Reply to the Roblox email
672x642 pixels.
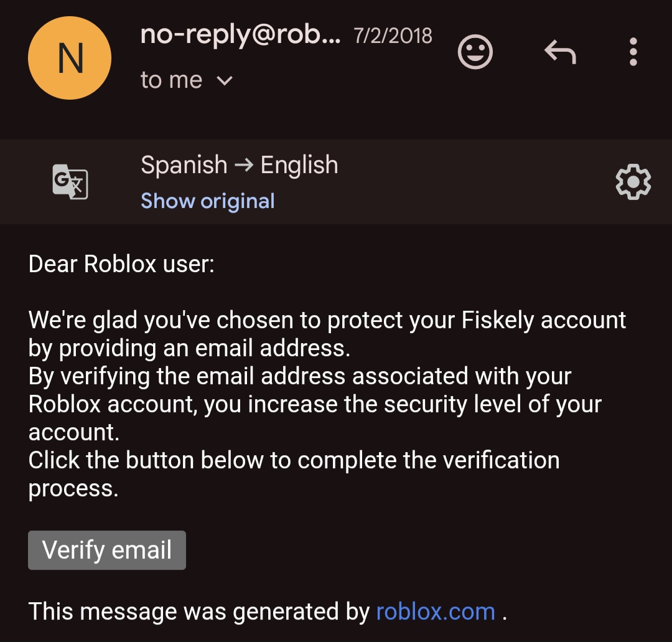tap(559, 52)
